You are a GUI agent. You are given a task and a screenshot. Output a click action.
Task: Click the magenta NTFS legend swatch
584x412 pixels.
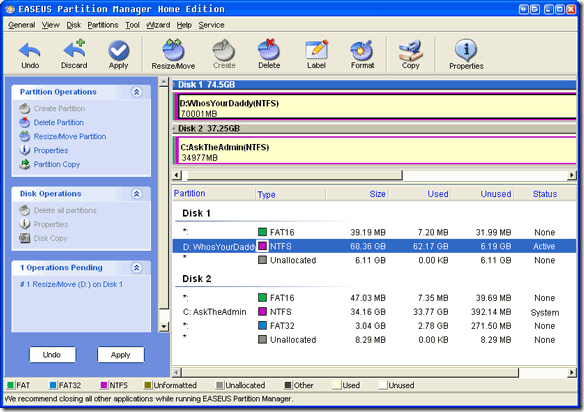click(104, 385)
